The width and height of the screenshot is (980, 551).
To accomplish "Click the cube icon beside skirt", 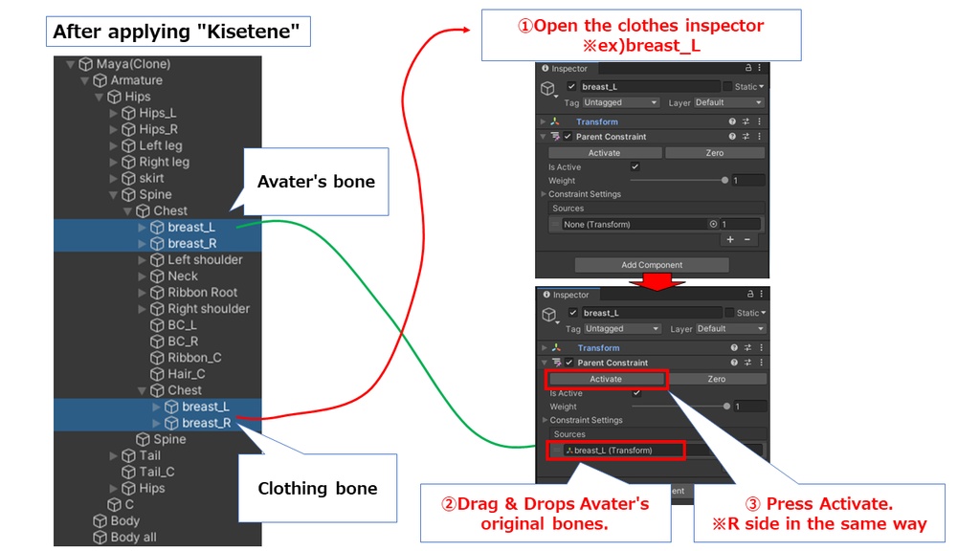I will 129,178.
